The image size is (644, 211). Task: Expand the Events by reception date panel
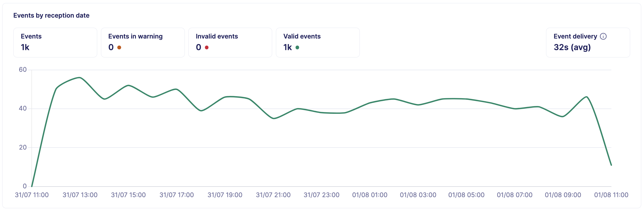(51, 15)
